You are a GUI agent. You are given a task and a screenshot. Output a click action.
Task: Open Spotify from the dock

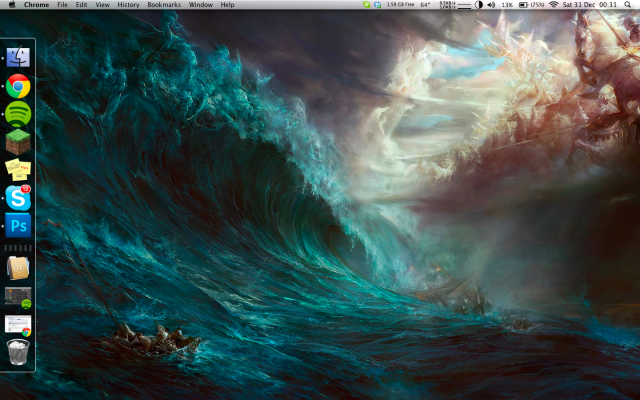18,114
